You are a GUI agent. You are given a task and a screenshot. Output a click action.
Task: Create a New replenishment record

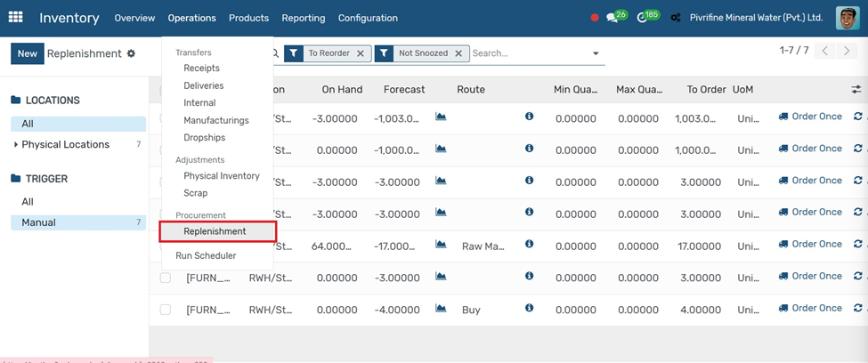point(27,53)
